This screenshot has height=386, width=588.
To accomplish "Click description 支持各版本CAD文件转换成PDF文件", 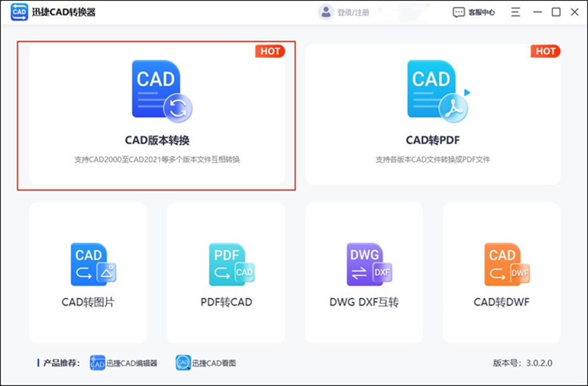I will (433, 159).
